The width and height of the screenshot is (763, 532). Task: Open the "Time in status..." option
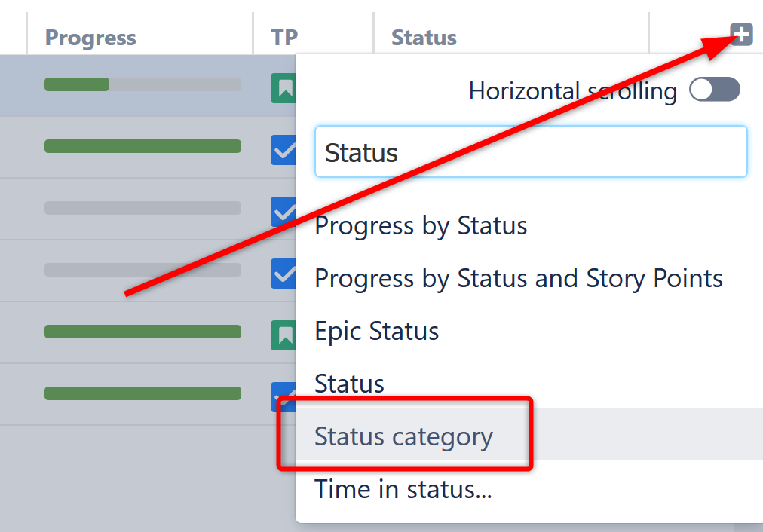pyautogui.click(x=403, y=490)
